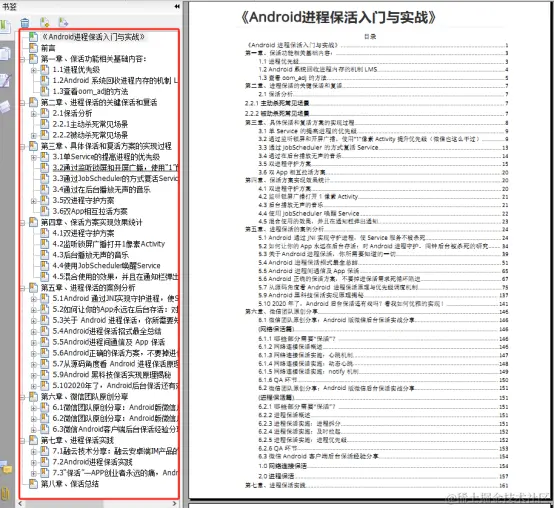Click bookmark icon beside 4.3后台播放无声的音乐
The width and height of the screenshot is (554, 509).
click(45, 255)
